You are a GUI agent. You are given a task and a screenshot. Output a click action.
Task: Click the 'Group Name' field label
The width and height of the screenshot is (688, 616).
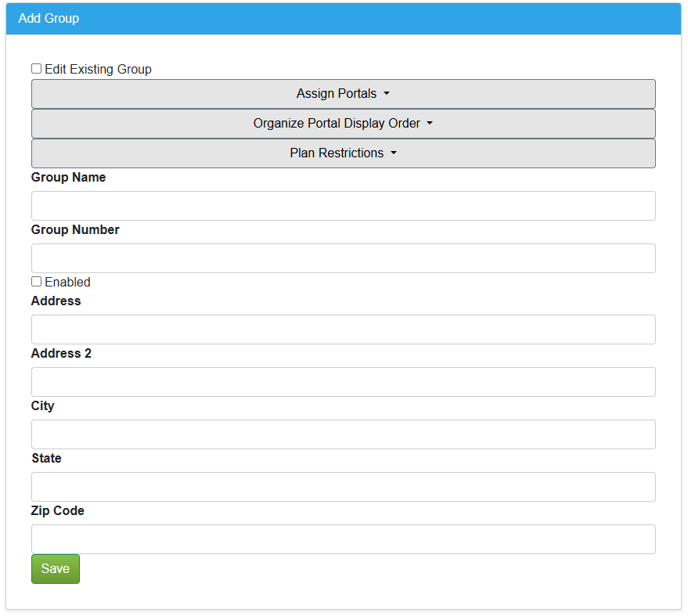[x=68, y=178]
